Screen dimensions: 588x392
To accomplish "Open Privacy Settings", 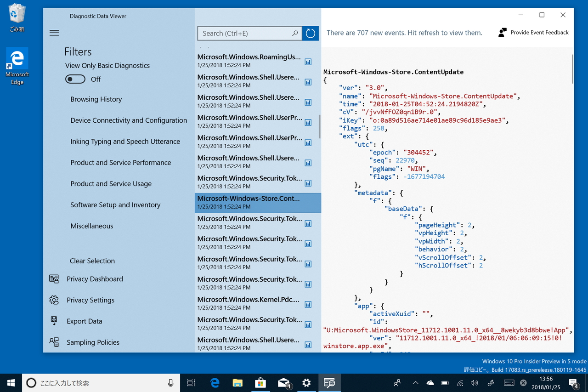I will pos(90,300).
